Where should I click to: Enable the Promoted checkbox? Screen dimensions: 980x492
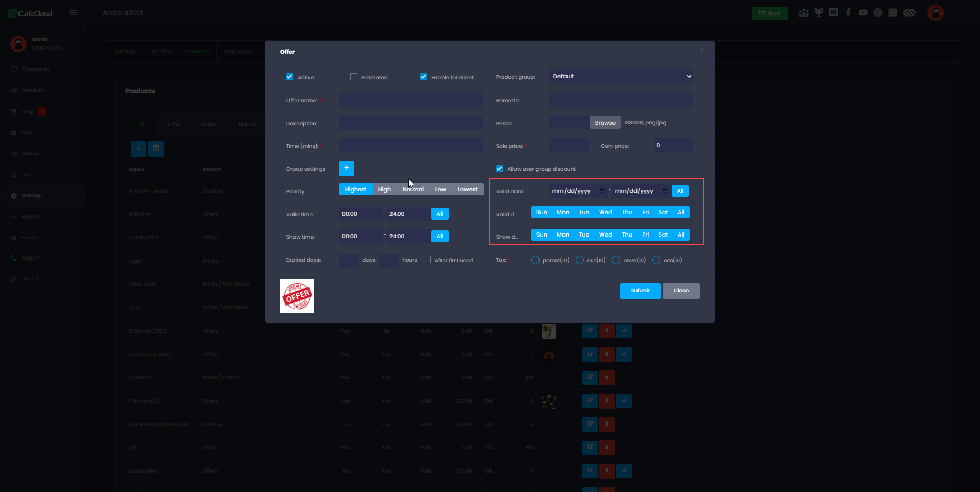354,77
